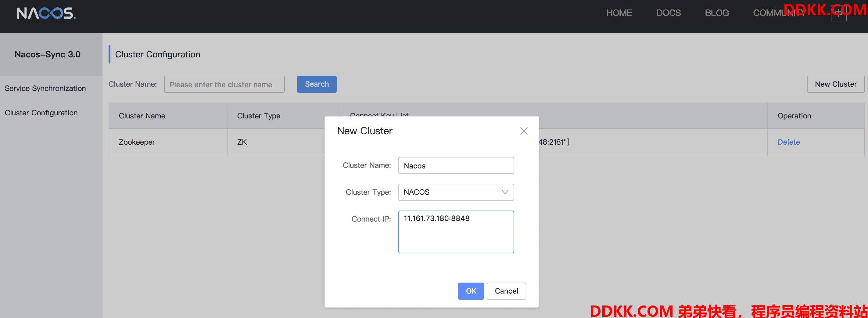Image resolution: width=868 pixels, height=318 pixels.
Task: Click the Cluster Configuration page heading
Action: (157, 54)
